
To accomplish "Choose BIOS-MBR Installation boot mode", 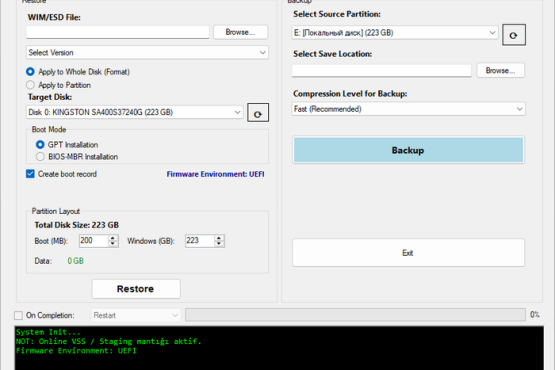I will point(77,156).
